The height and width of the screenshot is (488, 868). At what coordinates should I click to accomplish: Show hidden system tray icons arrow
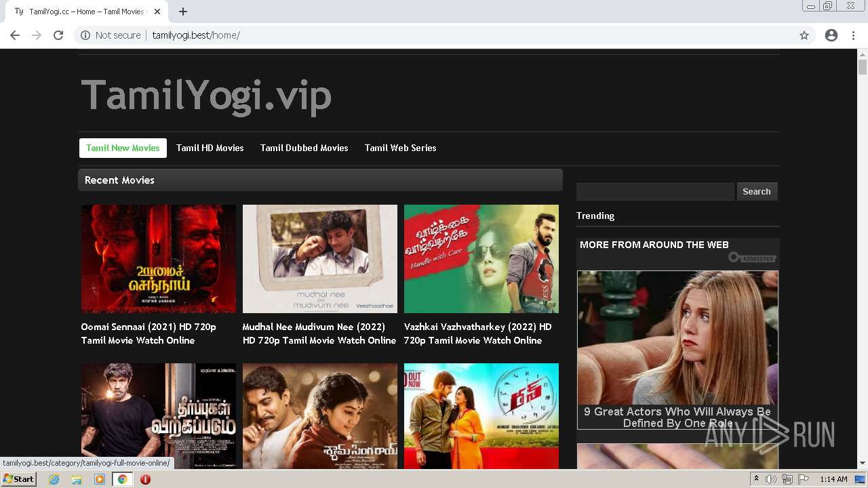757,479
